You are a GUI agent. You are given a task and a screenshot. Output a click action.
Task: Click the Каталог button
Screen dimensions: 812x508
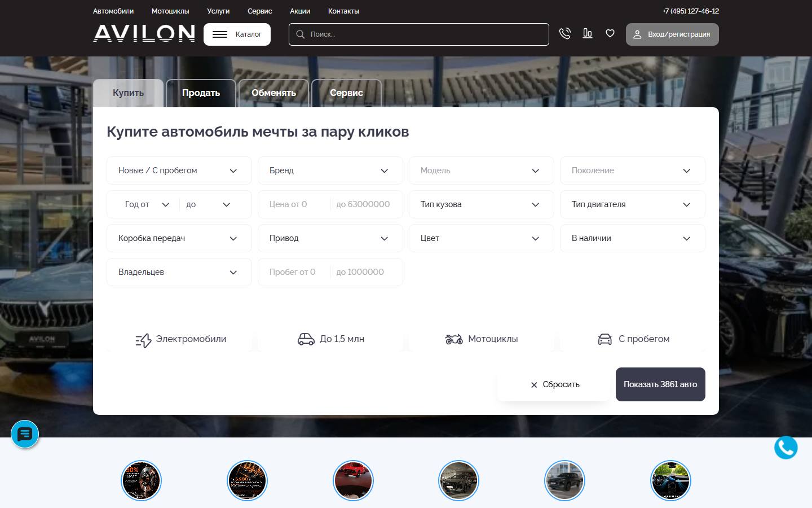237,34
